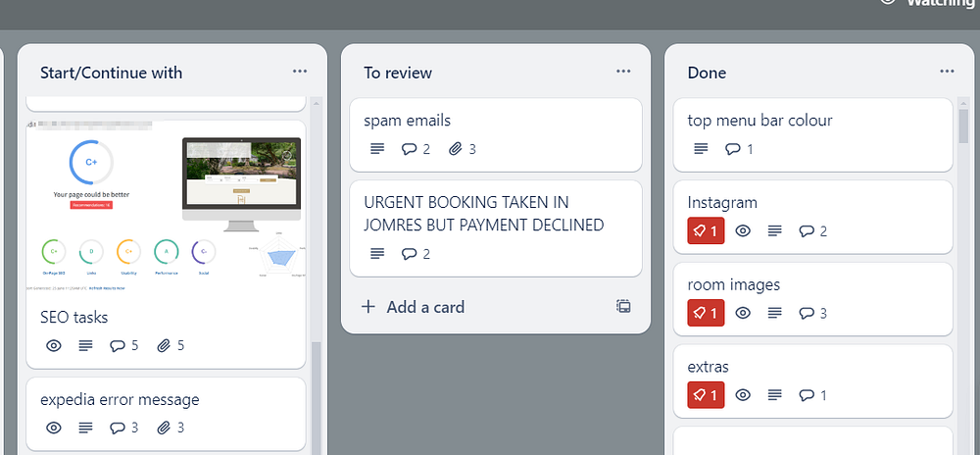The height and width of the screenshot is (455, 980).
Task: Click the attachments paperclip on SEO tasks card
Action: [x=164, y=345]
